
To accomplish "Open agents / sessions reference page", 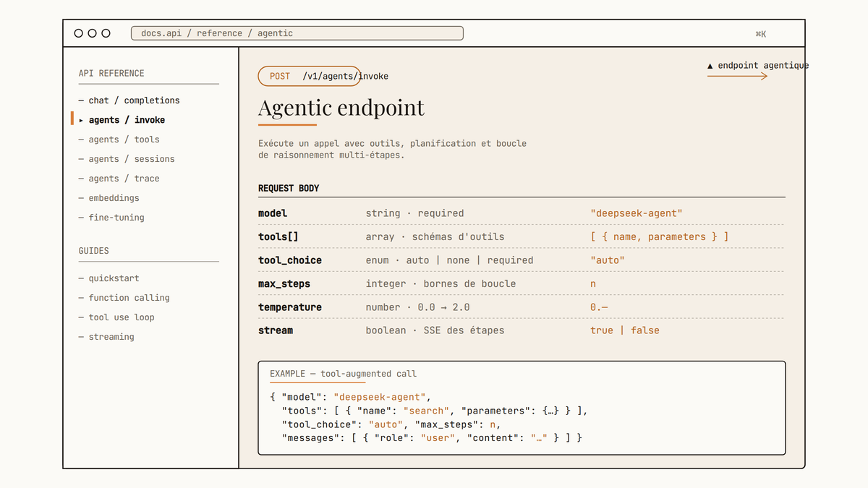I will click(x=127, y=159).
